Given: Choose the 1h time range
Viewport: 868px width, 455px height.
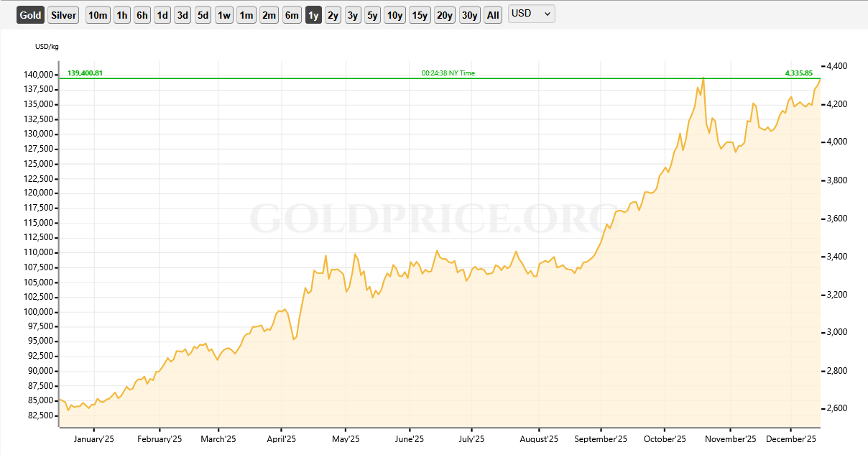Looking at the screenshot, I should 122,15.
